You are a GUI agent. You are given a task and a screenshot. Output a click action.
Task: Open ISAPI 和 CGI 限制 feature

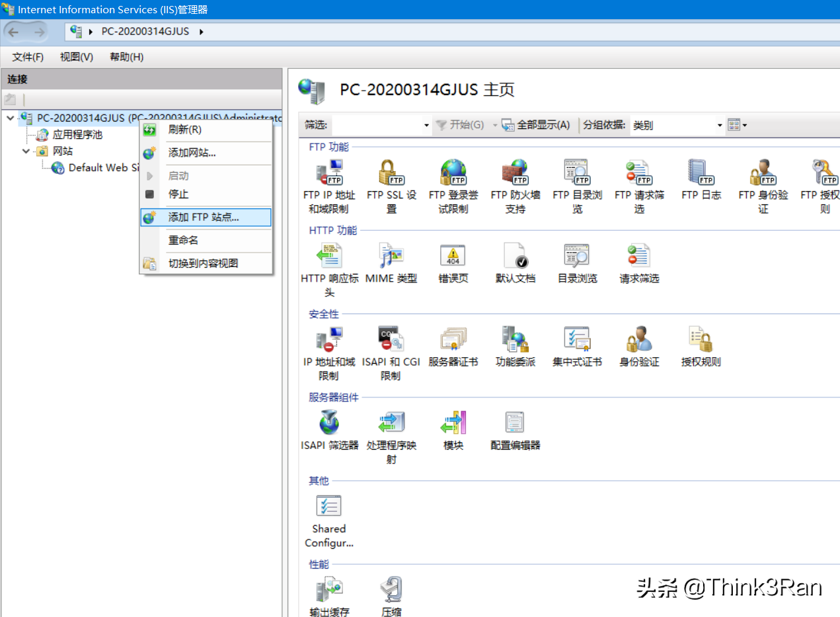click(391, 354)
